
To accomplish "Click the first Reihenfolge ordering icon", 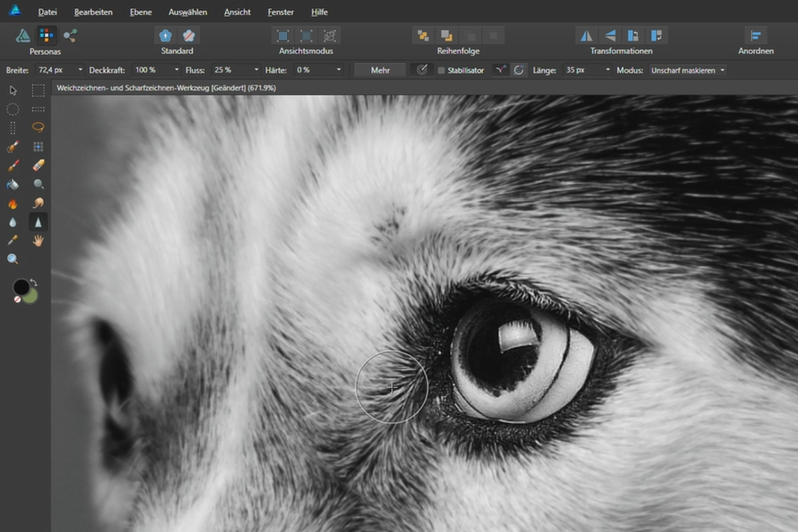I will click(422, 35).
